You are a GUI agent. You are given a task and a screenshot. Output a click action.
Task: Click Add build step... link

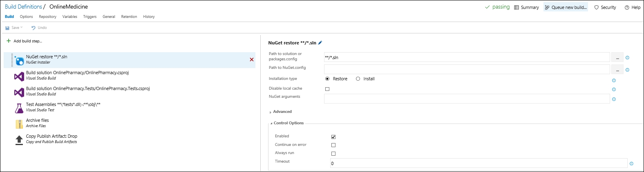28,41
